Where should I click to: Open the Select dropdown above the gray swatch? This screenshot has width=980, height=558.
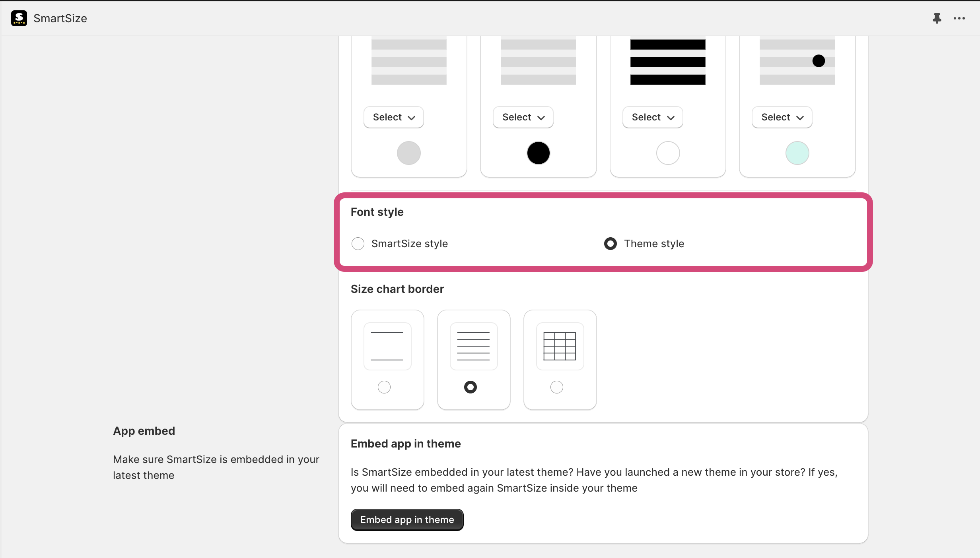(x=394, y=117)
